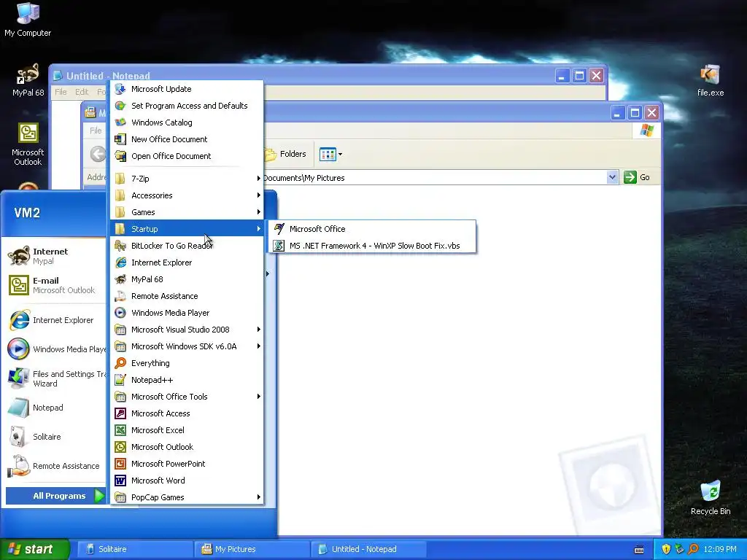This screenshot has height=560, width=747.
Task: Open the File menu in My Pictures window
Action: coord(96,131)
